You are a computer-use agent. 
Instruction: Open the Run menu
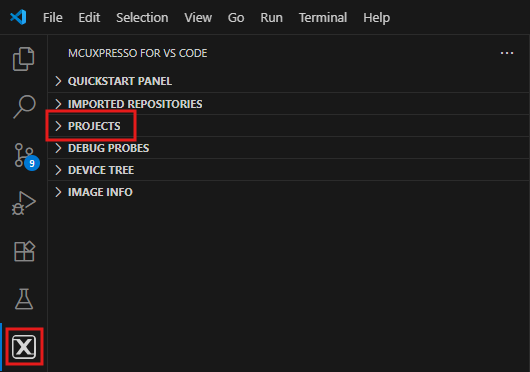click(x=271, y=18)
